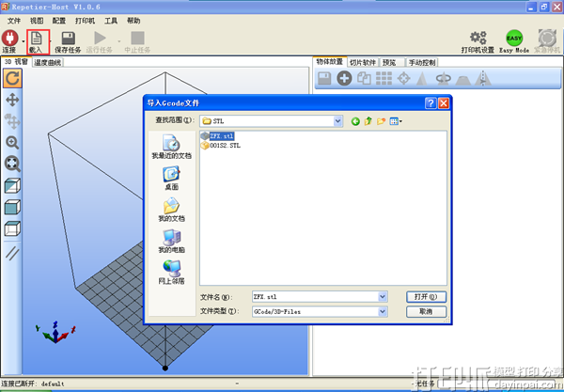Click the Add object plus icon
Image resolution: width=564 pixels, height=392 pixels.
(344, 78)
